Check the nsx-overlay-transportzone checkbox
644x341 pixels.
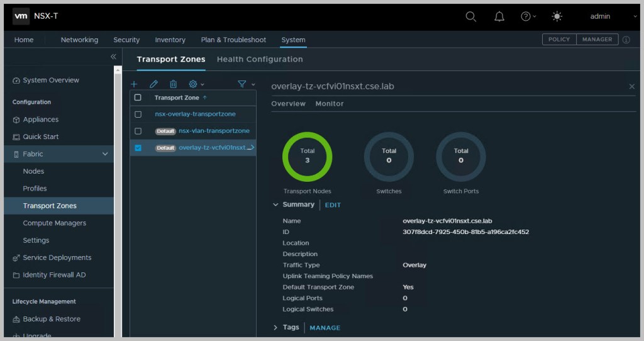[x=138, y=115]
